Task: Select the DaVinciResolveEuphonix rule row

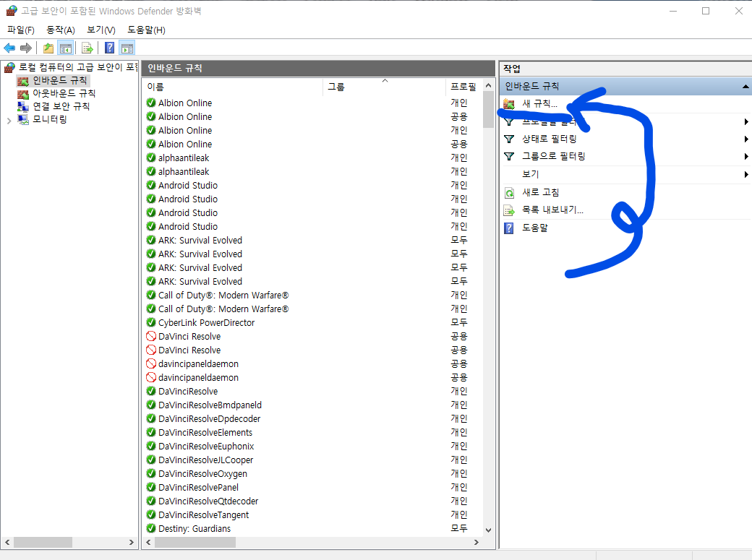Action: click(312, 447)
